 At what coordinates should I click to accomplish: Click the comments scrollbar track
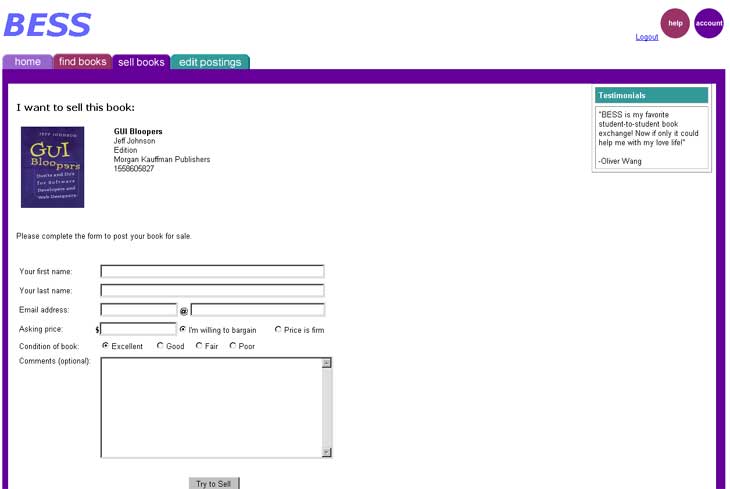pos(326,408)
